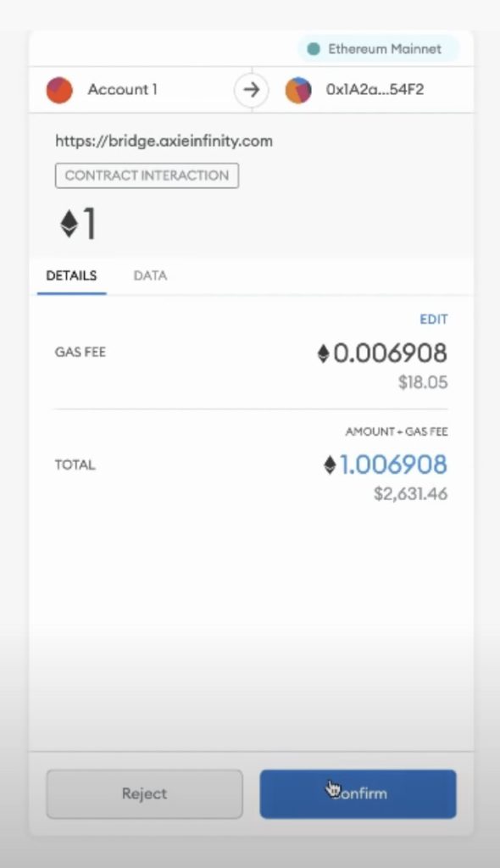Click the $2,631.46 total fiat value
500x868 pixels.
click(410, 494)
